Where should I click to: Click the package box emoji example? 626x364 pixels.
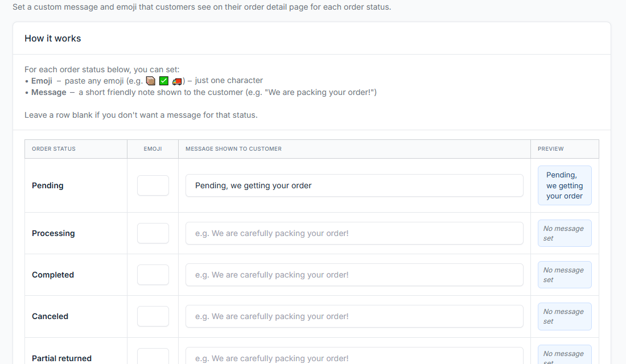pos(151,81)
